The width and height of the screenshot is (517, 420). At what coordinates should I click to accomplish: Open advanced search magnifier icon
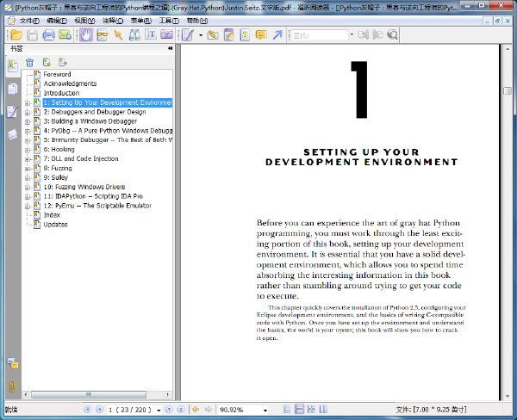pos(392,34)
